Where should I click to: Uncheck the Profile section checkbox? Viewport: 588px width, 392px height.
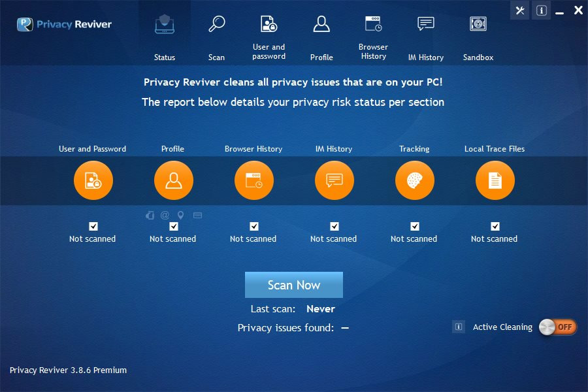[x=174, y=226]
